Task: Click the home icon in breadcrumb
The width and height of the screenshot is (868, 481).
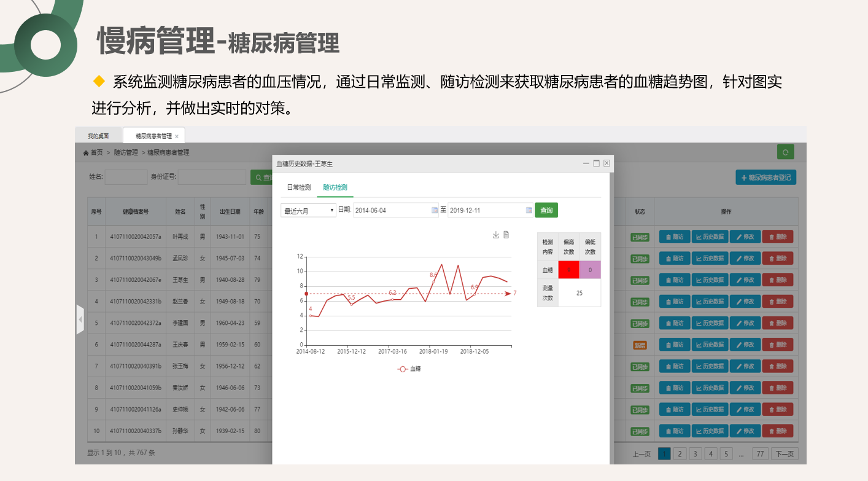Action: 86,152
